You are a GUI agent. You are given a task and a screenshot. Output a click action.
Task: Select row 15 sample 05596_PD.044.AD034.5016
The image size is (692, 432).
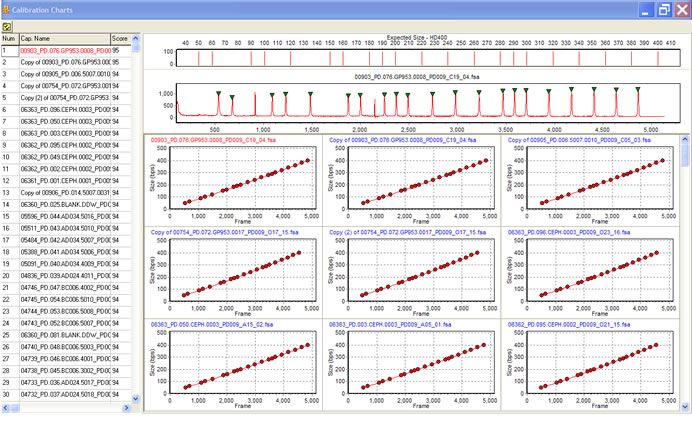[66, 217]
